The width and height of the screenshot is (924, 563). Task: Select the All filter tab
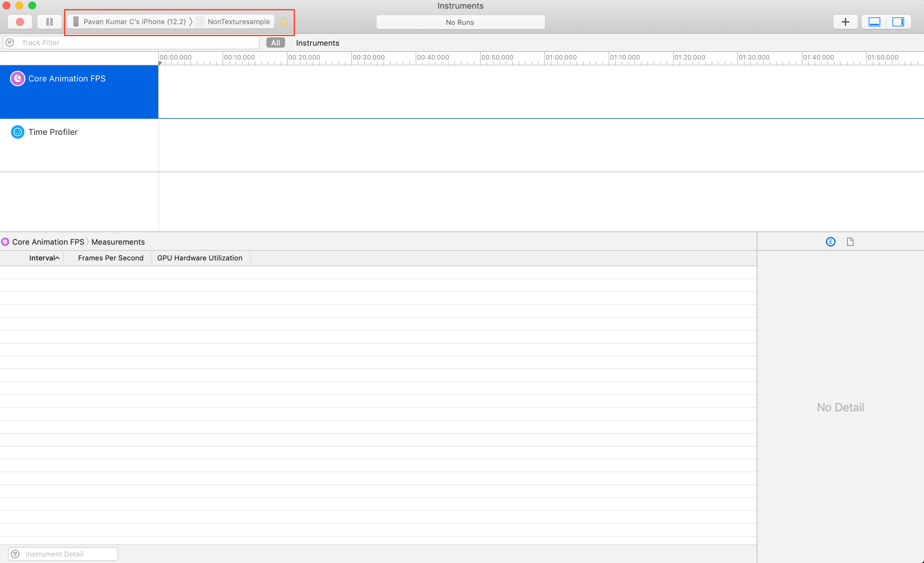point(276,43)
